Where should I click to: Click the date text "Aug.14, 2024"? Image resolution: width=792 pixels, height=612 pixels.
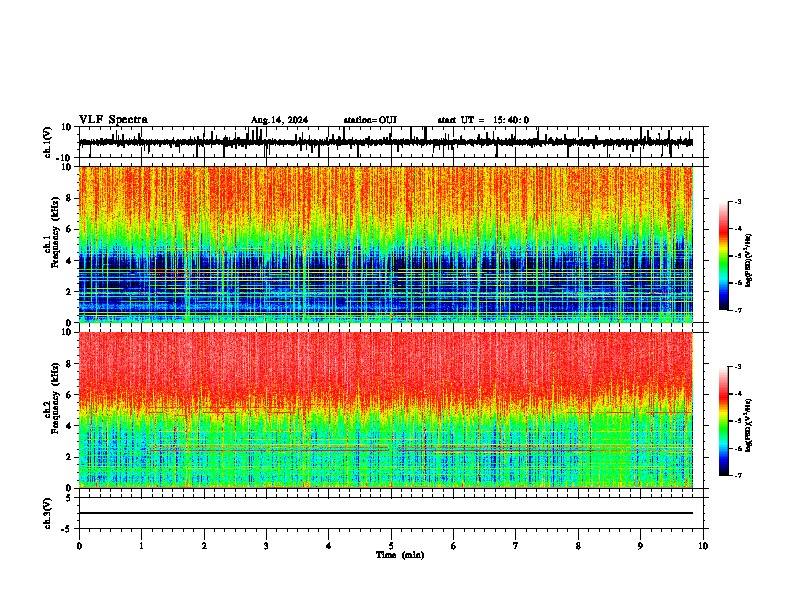(279, 120)
